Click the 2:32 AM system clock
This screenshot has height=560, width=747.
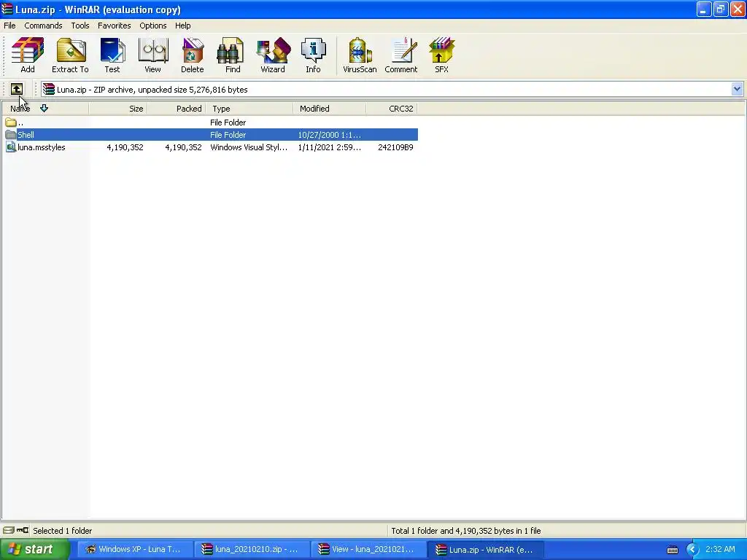coord(720,549)
